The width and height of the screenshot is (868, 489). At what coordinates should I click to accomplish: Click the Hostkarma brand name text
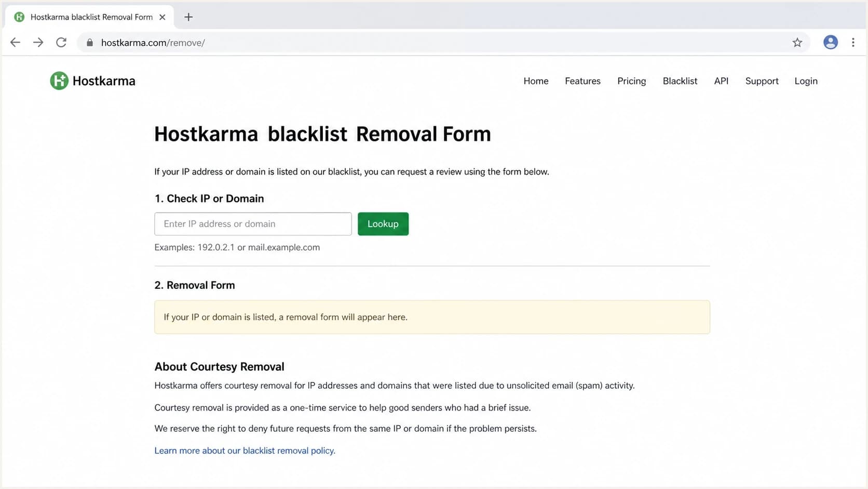pos(104,81)
